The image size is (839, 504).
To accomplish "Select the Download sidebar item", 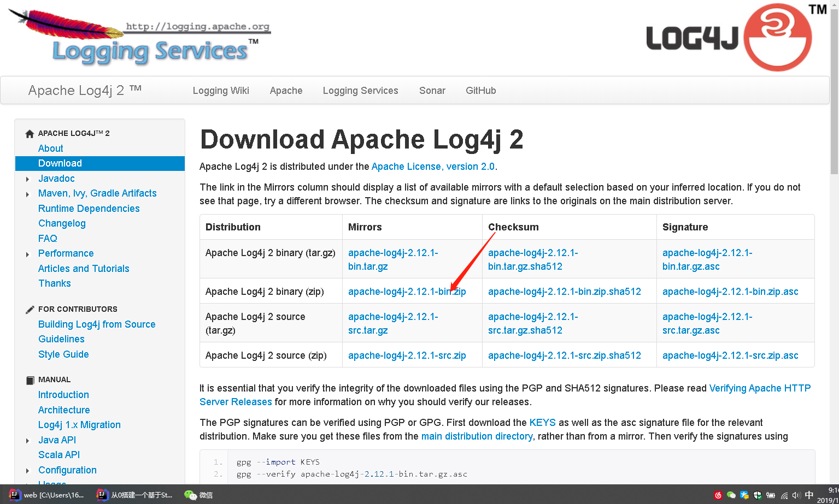I will coord(100,163).
